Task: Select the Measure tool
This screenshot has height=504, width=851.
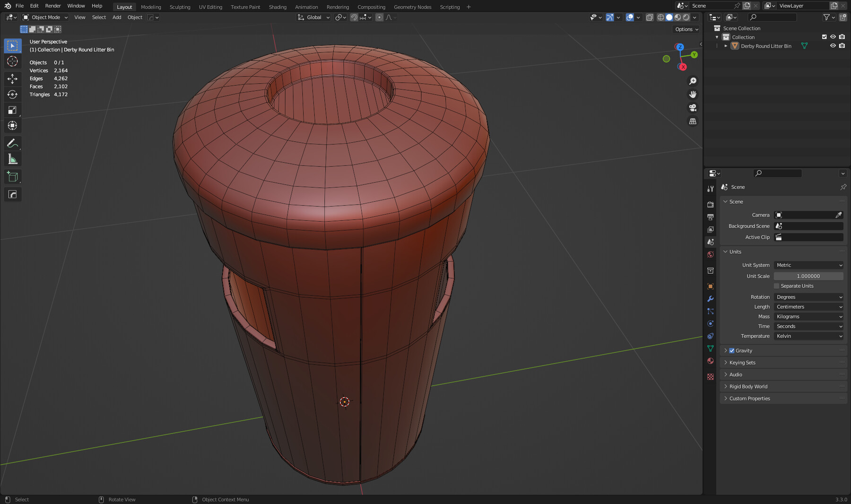Action: click(x=13, y=159)
